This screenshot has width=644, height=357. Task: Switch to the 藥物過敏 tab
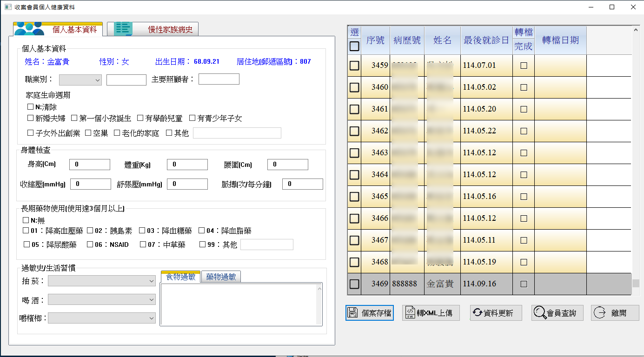221,277
